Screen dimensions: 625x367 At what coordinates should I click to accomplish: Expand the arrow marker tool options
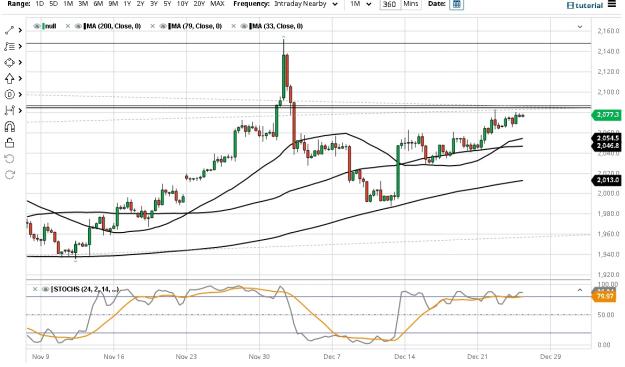coord(20,79)
